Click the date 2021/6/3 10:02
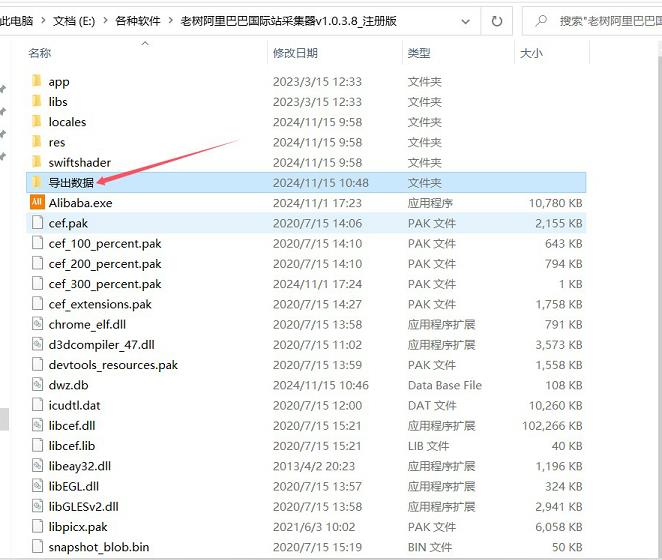This screenshot has width=662, height=560. tap(314, 527)
